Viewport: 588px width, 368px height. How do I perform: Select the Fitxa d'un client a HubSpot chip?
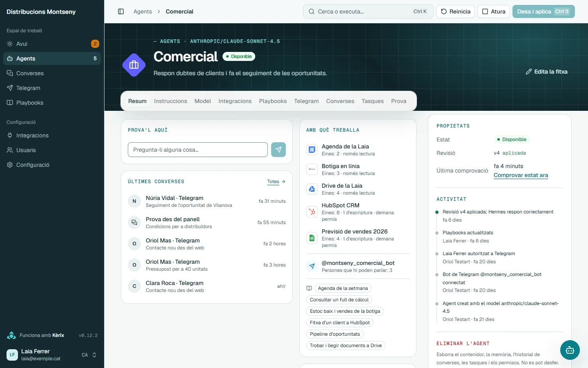(x=340, y=323)
